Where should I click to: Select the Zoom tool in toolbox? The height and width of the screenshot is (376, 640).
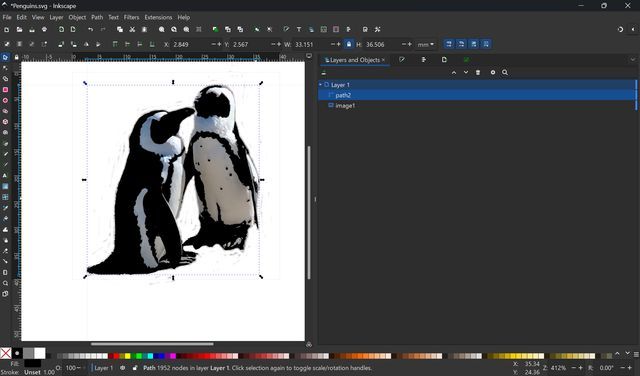(5, 283)
